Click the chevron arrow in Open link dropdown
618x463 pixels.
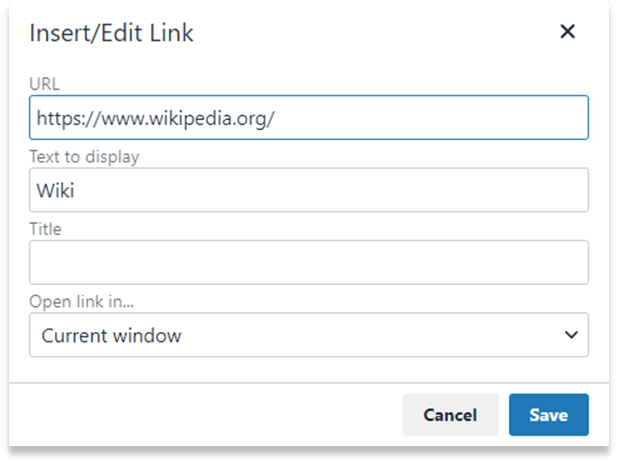coord(571,335)
